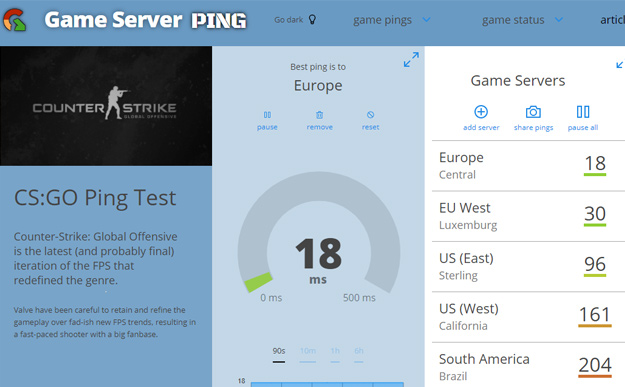Select the US (East) Sterling server row
This screenshot has height=387, width=625.
tap(529, 267)
